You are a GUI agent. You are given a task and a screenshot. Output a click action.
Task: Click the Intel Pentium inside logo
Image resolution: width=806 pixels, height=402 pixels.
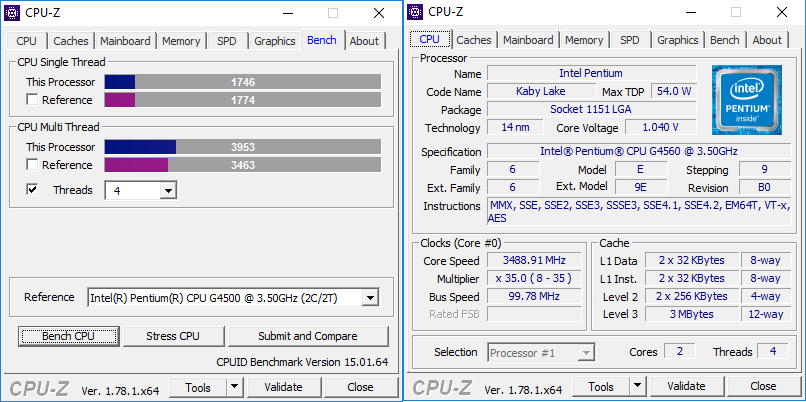click(x=747, y=100)
